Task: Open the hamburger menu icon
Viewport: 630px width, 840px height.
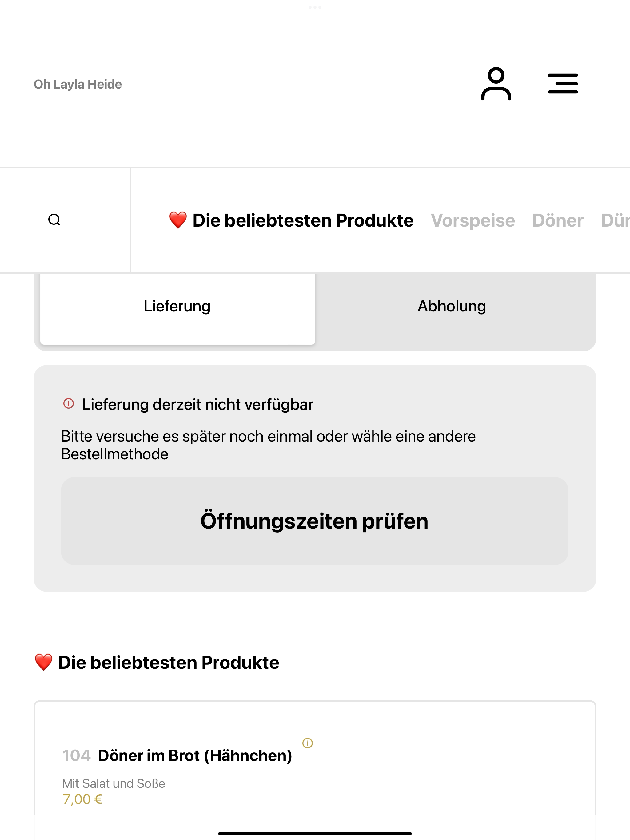Action: click(x=563, y=84)
